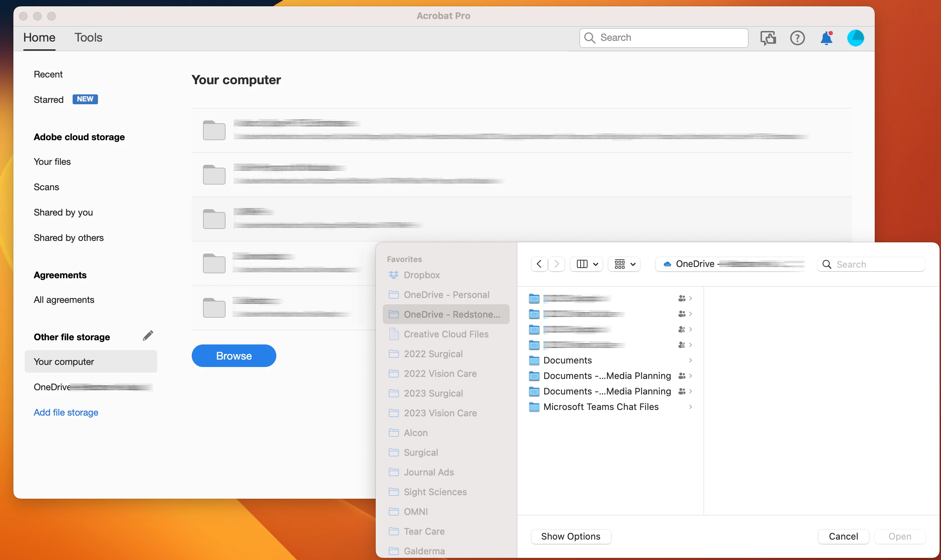Open the user profile avatar
This screenshot has height=560, width=941.
click(855, 38)
